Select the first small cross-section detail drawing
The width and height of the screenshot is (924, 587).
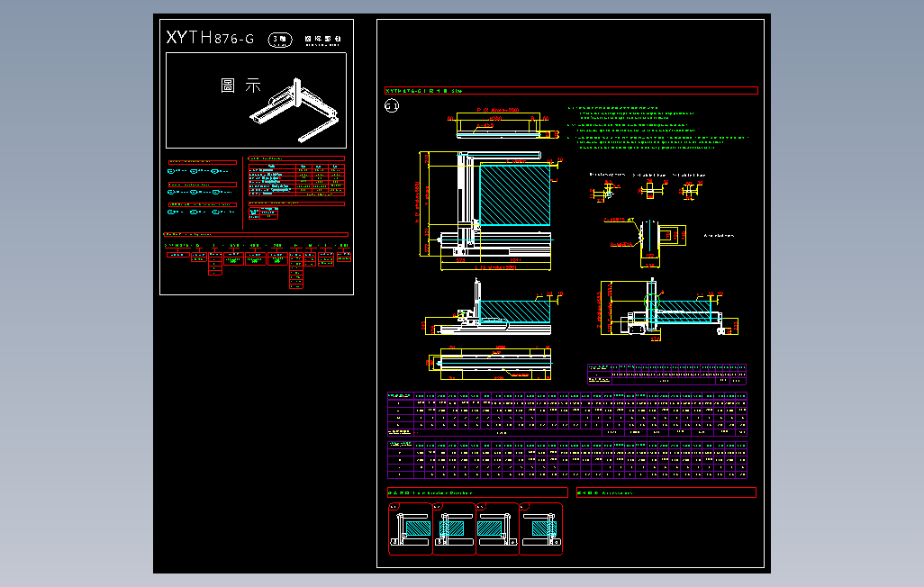(x=605, y=191)
